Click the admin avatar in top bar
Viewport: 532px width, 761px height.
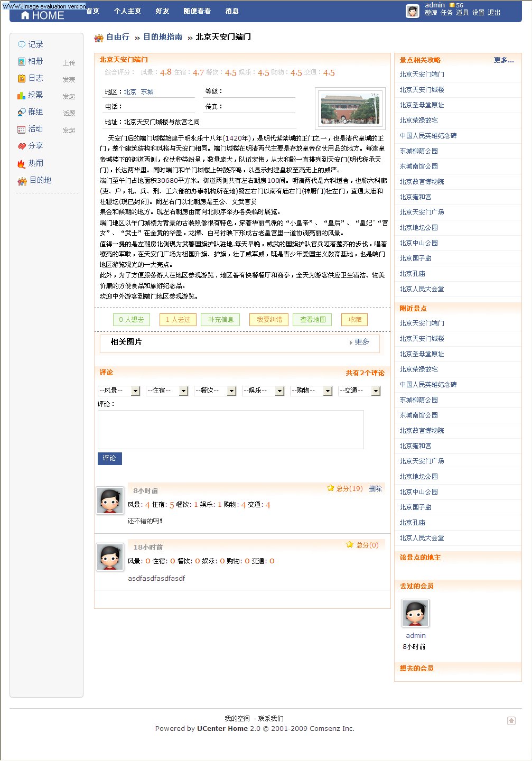[413, 11]
